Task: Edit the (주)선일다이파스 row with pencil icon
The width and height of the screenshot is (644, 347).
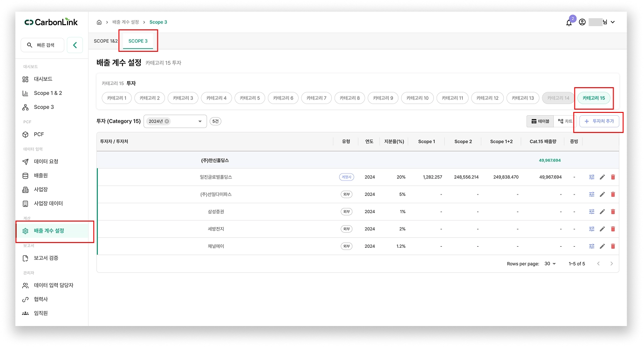Action: pos(602,194)
